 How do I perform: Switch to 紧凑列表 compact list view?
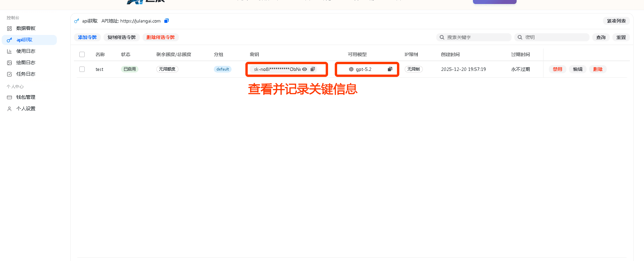tap(616, 21)
